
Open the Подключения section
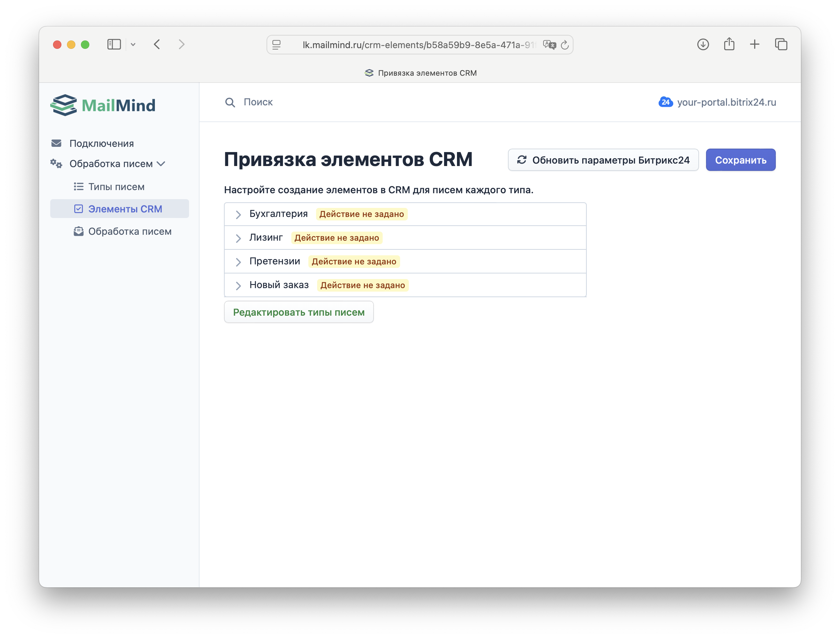[x=101, y=143]
